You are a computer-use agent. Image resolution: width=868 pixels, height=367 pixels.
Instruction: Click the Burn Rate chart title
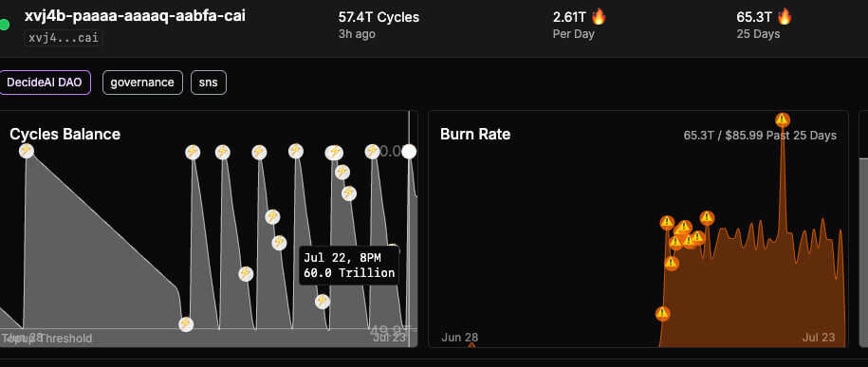pos(475,134)
